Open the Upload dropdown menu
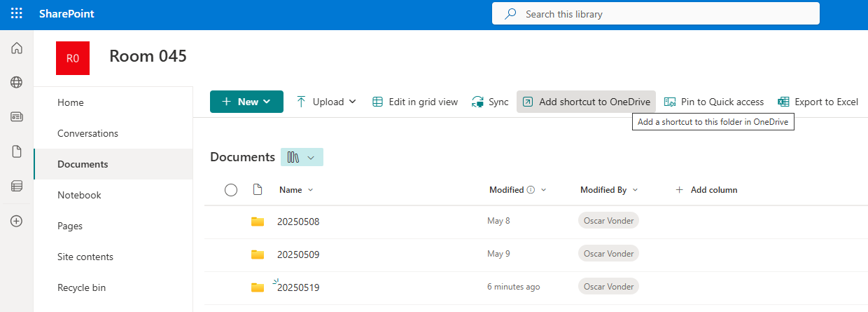Image resolution: width=868 pixels, height=312 pixels. click(x=327, y=102)
